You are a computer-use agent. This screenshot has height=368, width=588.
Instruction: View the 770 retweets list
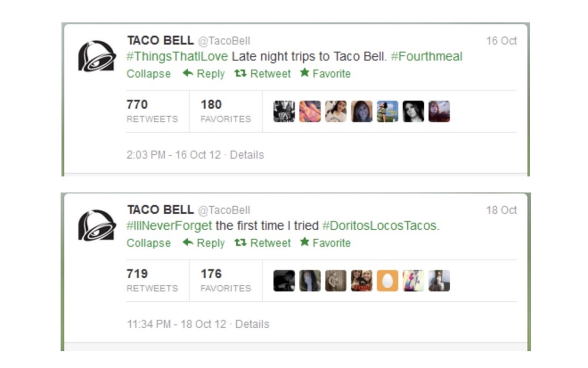(152, 111)
